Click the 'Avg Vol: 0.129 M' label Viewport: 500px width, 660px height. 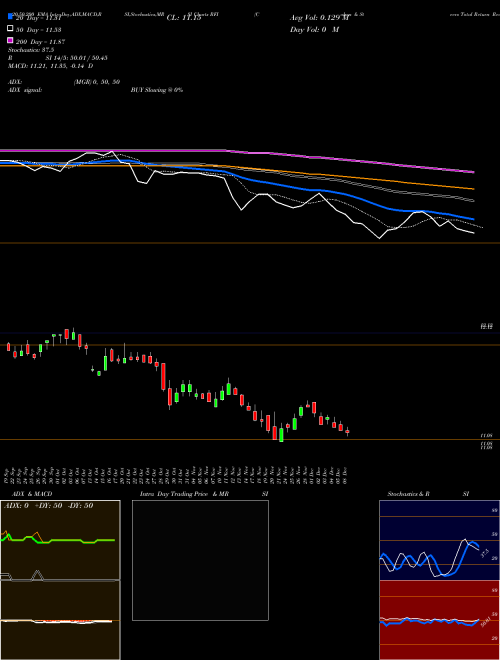pos(320,18)
